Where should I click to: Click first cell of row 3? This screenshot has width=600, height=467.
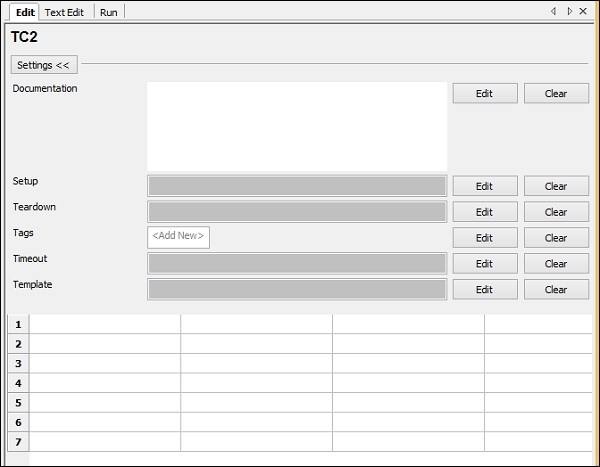[x=105, y=364]
